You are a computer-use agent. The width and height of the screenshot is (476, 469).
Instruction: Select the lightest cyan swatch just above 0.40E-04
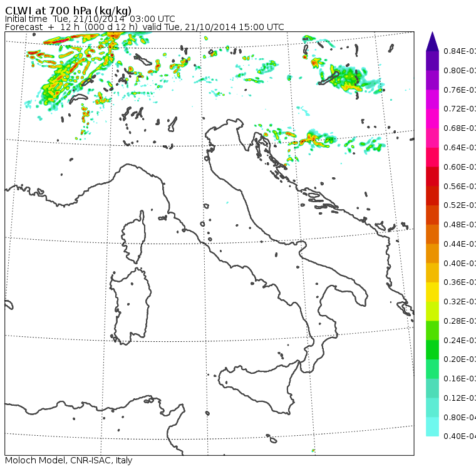click(432, 426)
